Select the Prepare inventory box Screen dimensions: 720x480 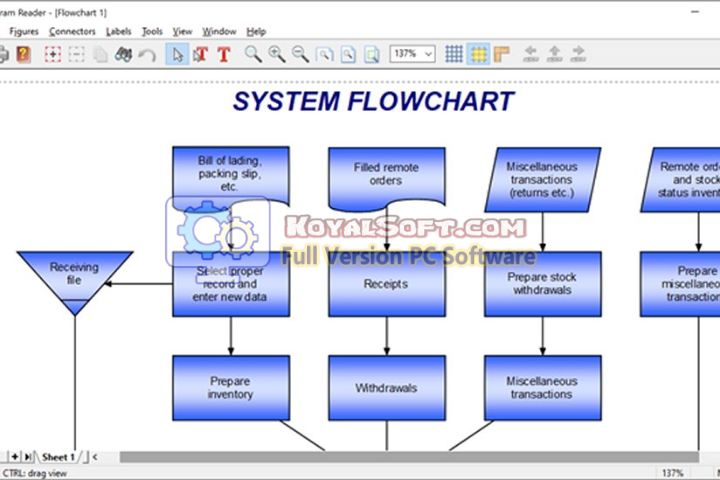(x=231, y=388)
